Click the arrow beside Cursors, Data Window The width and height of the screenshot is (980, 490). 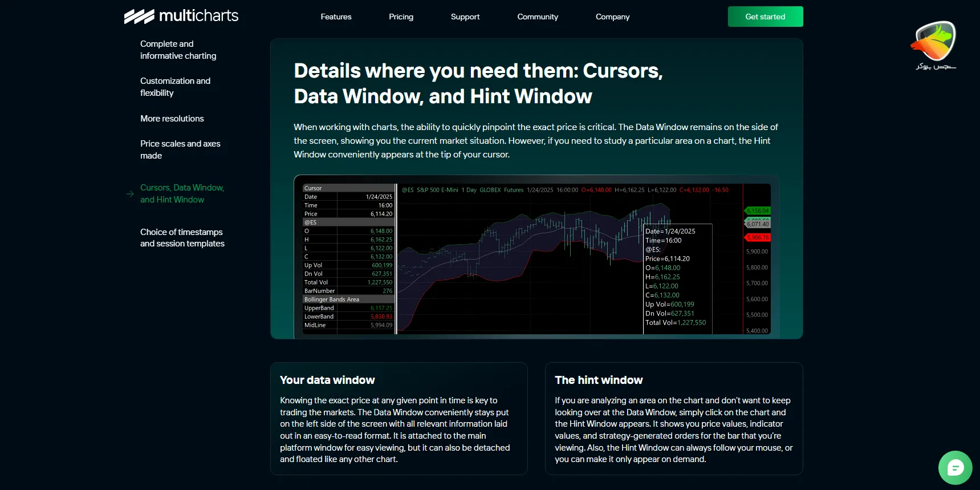130,194
